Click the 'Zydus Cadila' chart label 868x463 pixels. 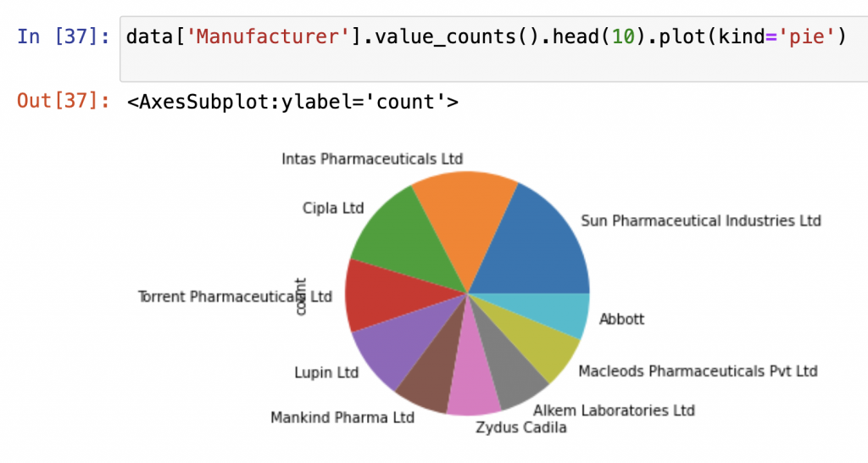click(521, 427)
